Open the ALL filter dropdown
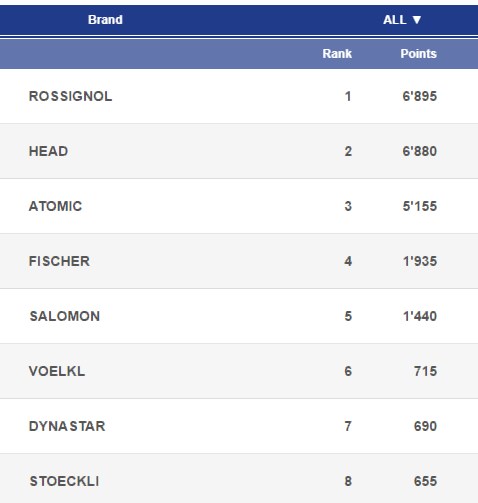Viewport: 478px width, 503px height. pyautogui.click(x=402, y=20)
